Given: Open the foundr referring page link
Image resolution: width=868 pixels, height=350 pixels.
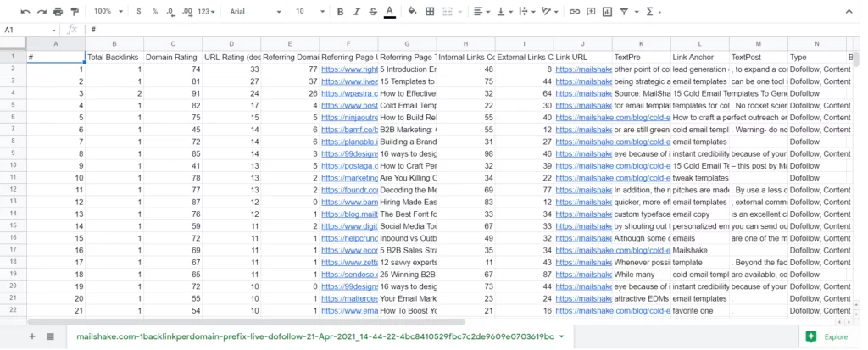Looking at the screenshot, I should tap(349, 190).
